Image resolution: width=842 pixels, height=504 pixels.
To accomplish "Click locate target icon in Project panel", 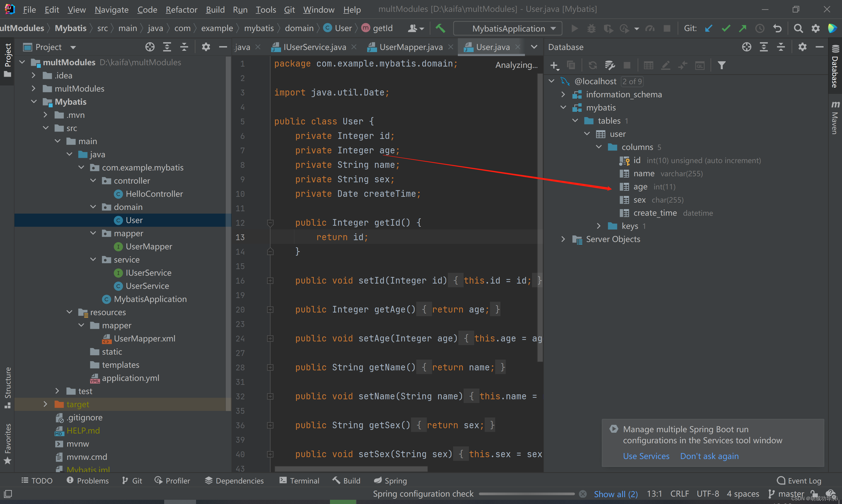I will coord(150,47).
